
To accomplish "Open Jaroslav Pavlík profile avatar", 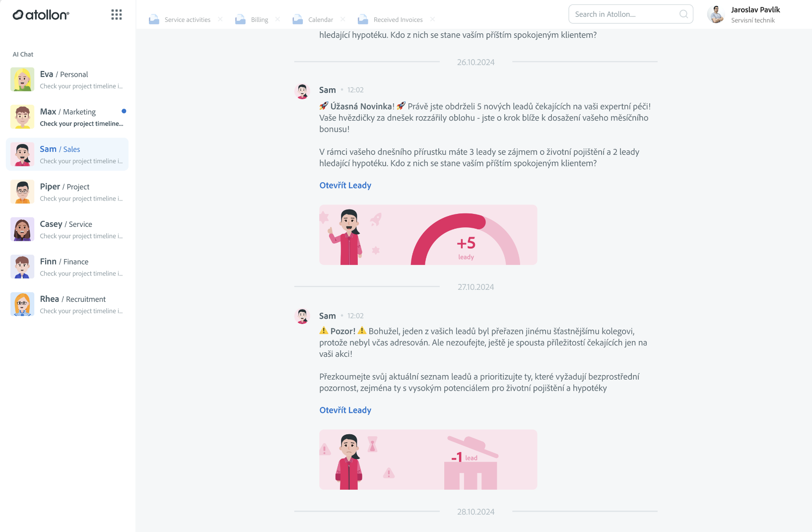I will pos(716,14).
